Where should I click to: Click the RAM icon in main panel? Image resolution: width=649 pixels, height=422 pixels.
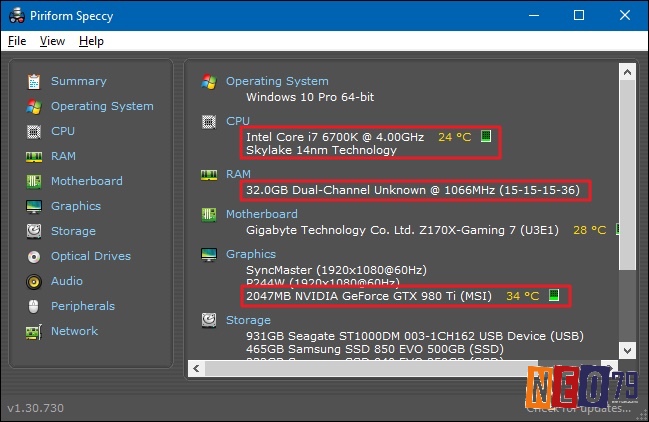click(x=209, y=175)
